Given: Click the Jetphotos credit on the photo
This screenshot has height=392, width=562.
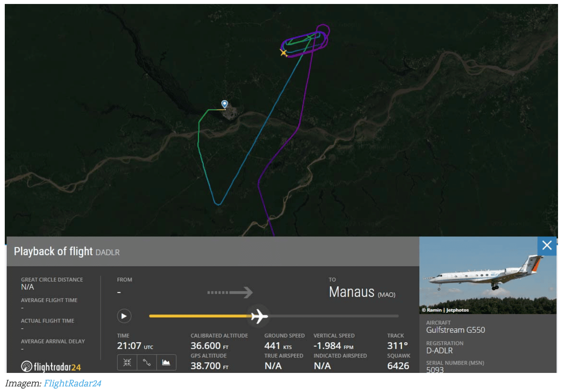Looking at the screenshot, I should [x=457, y=310].
